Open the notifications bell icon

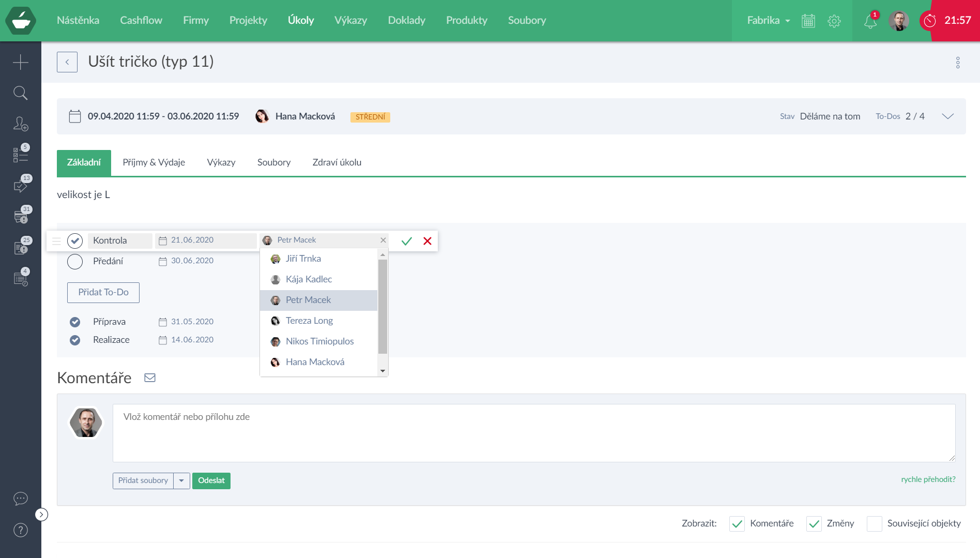pyautogui.click(x=870, y=21)
